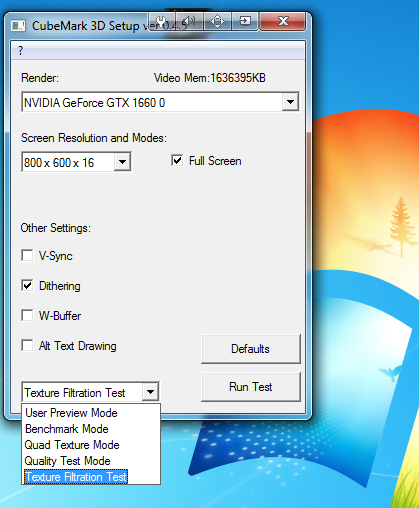This screenshot has height=508, width=419.
Task: Uncheck the Dithering option
Action: pyautogui.click(x=27, y=285)
